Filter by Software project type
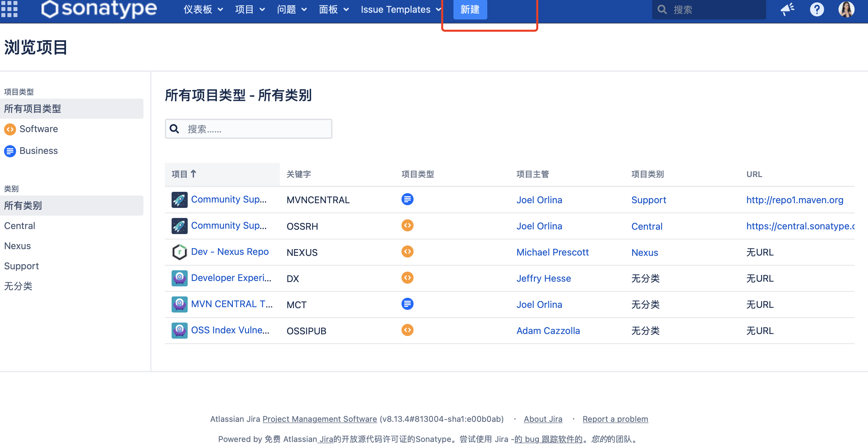Viewport: 868px width, 448px height. tap(39, 129)
